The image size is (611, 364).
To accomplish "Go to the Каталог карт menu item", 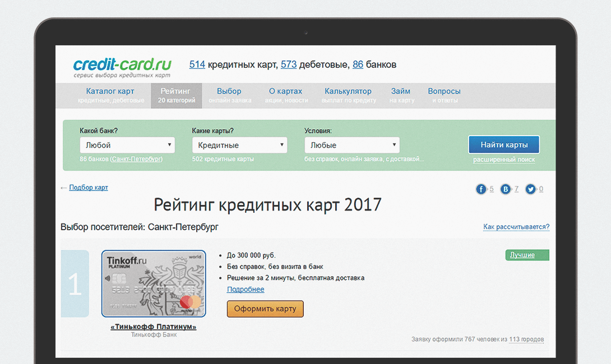I will tap(110, 95).
